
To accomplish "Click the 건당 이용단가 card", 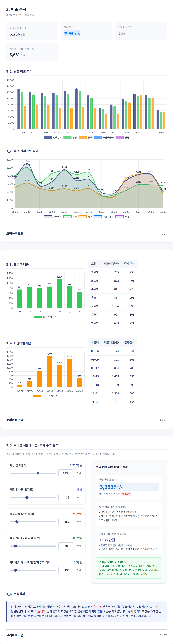I will pos(141,31).
